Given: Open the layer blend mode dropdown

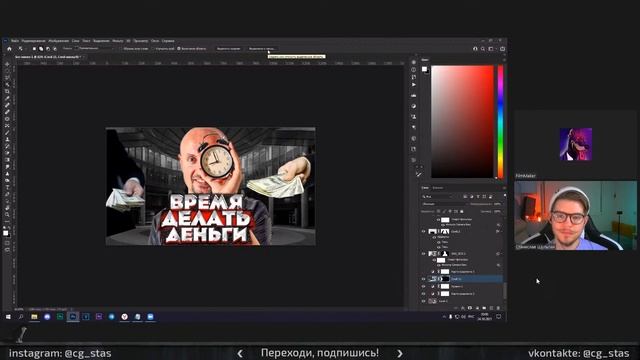Looking at the screenshot, I should [445, 204].
